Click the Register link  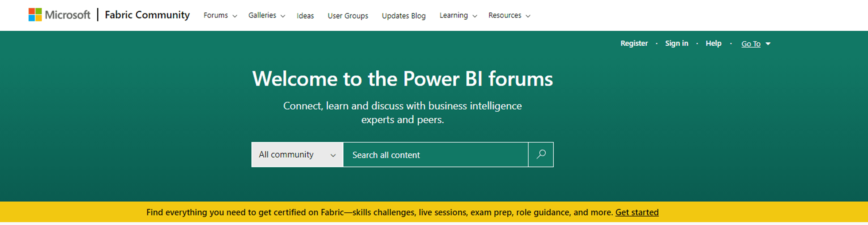[x=634, y=43]
